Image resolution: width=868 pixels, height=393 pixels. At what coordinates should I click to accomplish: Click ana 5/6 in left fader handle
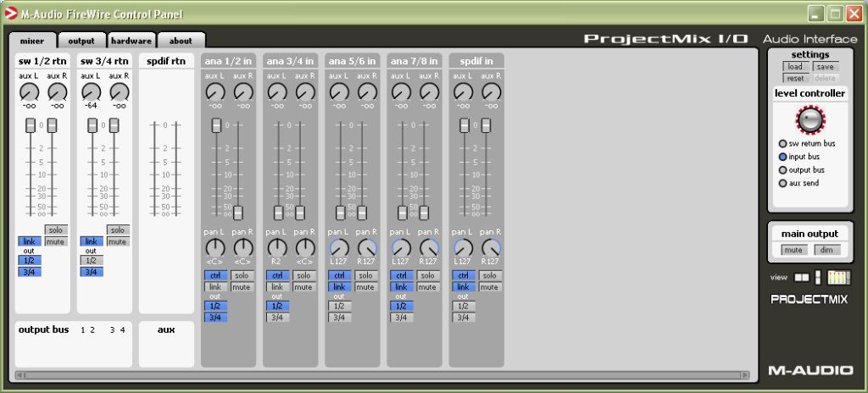click(x=341, y=213)
